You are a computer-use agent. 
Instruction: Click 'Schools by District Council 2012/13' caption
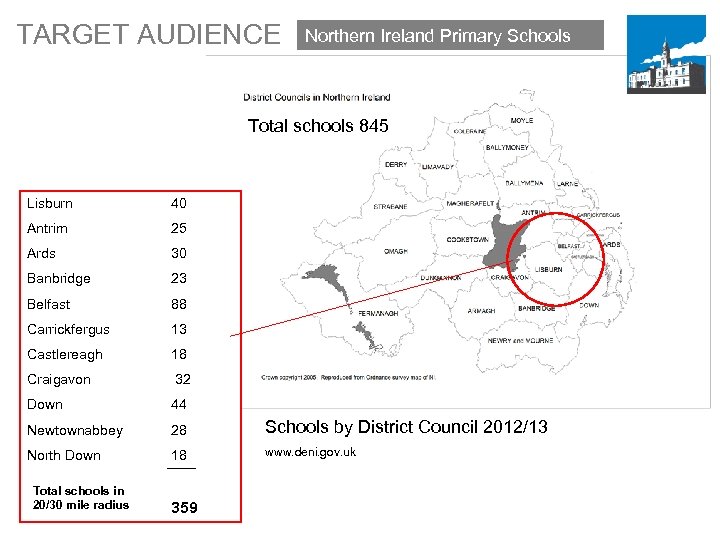406,427
